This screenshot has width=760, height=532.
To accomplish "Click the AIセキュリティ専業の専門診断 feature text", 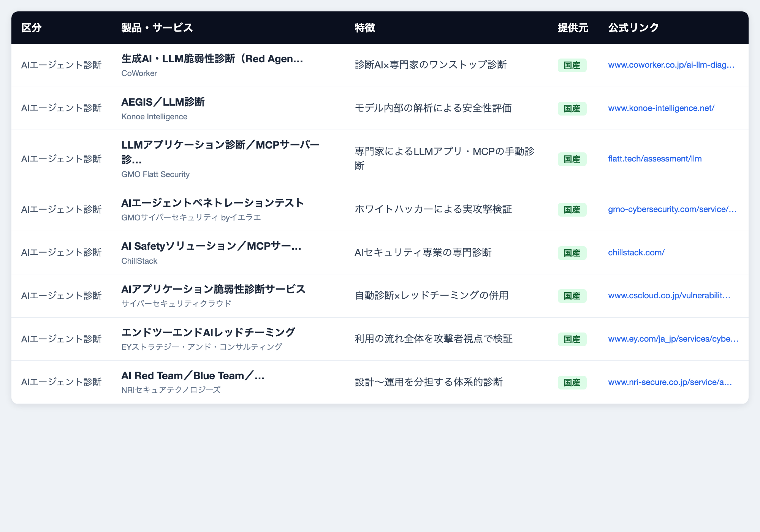I will coord(423,253).
